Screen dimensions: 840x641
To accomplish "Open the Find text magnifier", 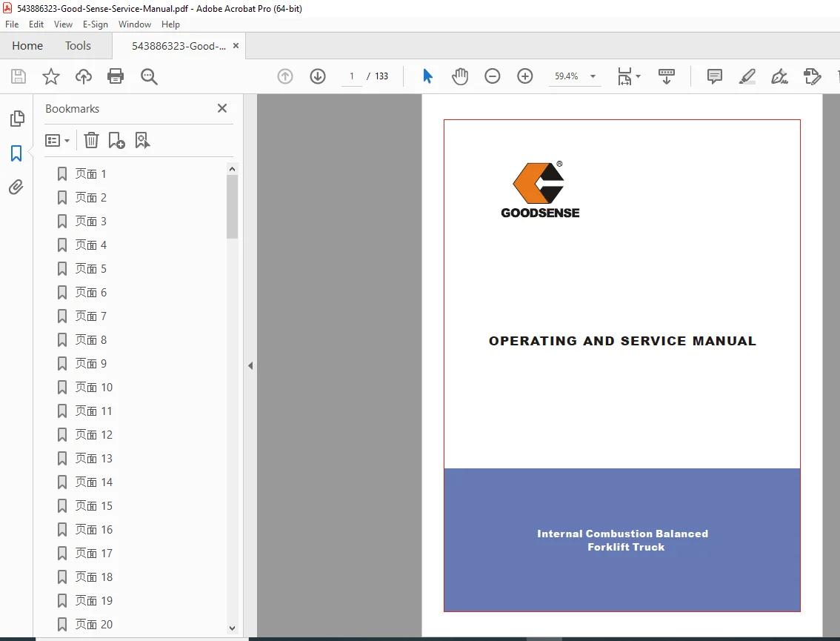I will (149, 76).
